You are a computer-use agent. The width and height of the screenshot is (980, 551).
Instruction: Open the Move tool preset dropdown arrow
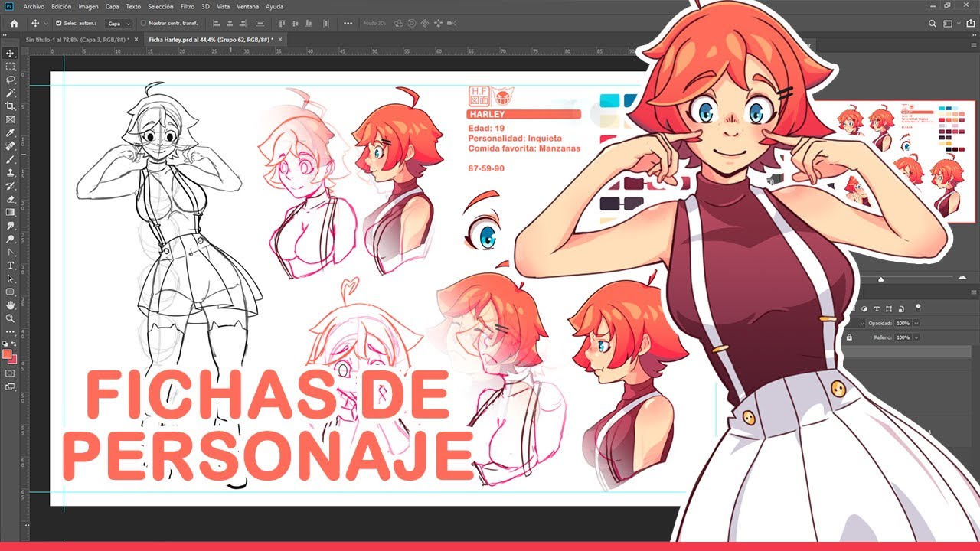click(46, 24)
